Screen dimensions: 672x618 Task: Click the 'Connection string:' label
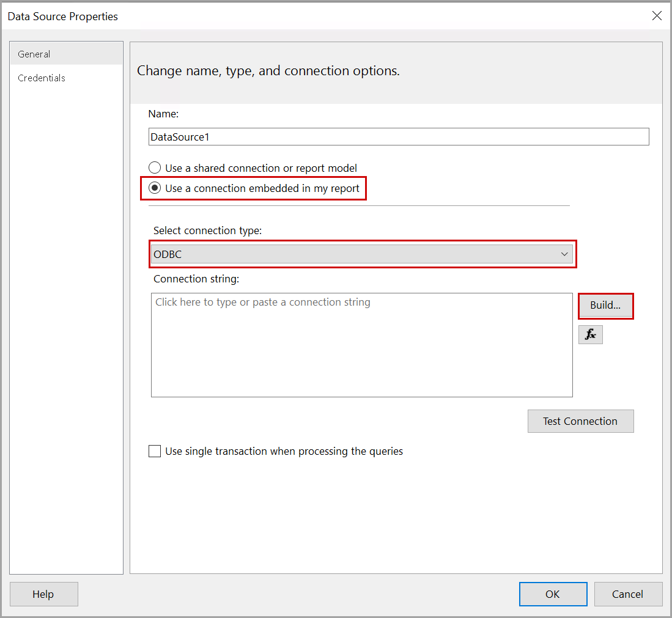(196, 279)
